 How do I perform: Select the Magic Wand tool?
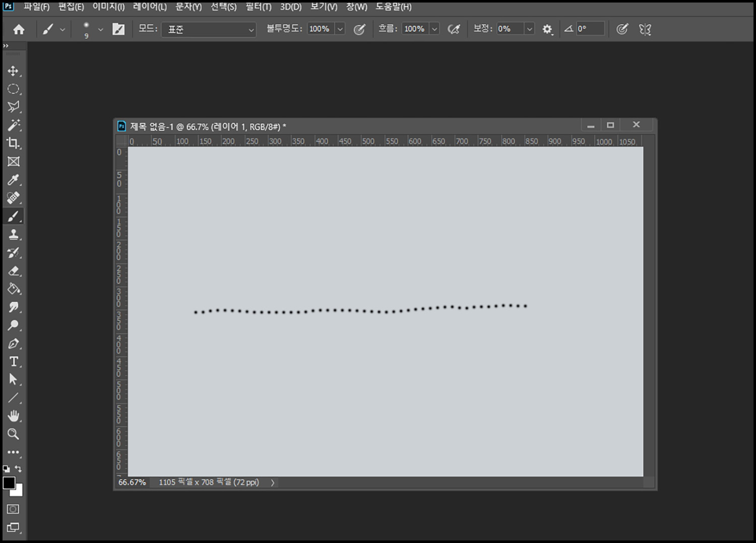click(x=13, y=125)
